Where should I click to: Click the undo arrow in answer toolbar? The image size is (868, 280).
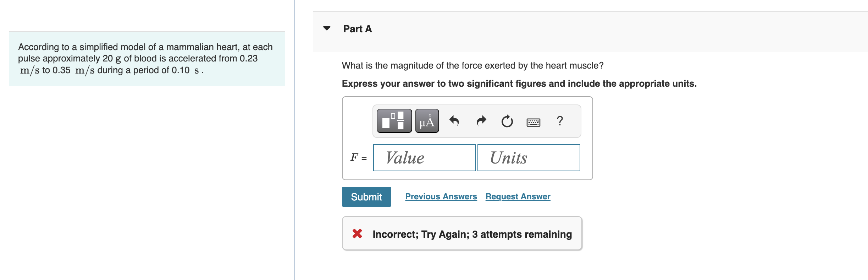pos(455,121)
